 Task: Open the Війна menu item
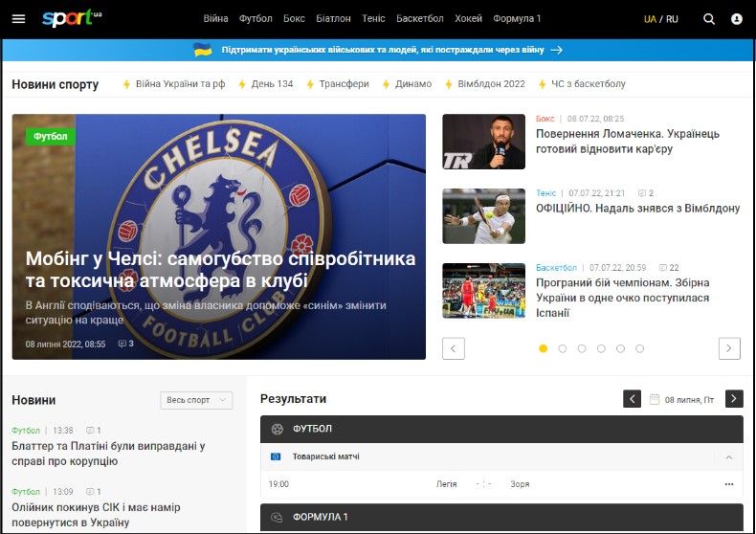(215, 19)
